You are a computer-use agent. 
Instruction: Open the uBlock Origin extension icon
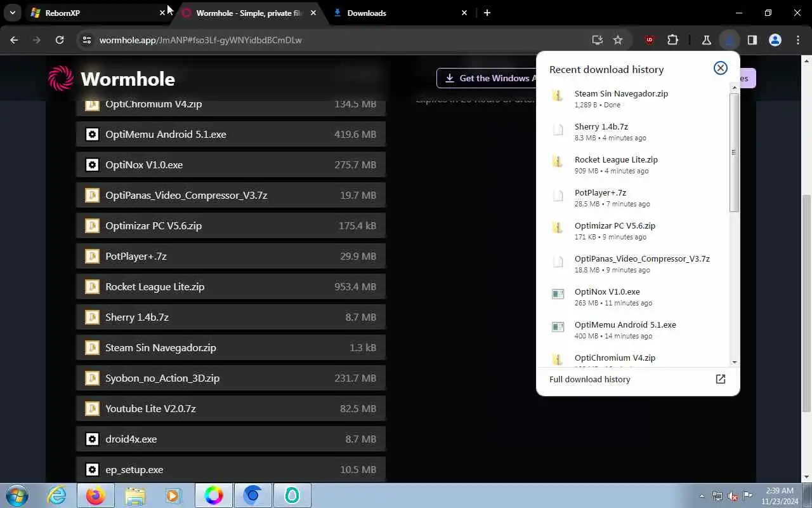(x=649, y=40)
